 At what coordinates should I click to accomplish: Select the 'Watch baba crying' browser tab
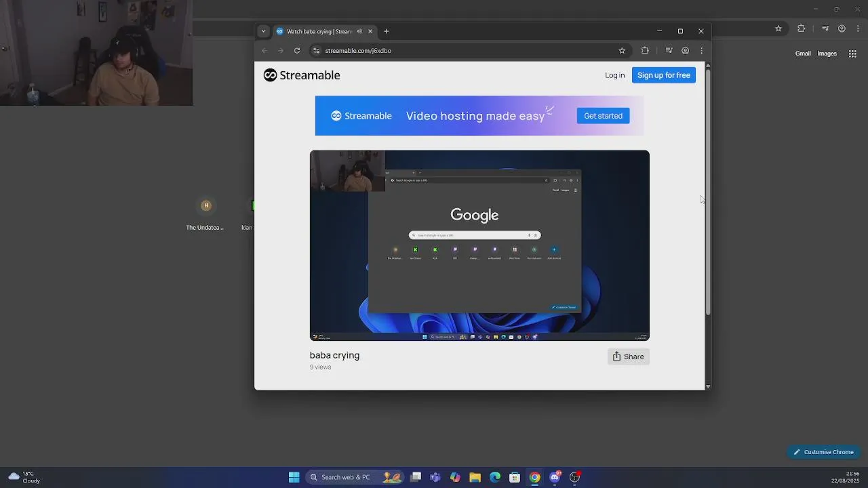(x=324, y=31)
